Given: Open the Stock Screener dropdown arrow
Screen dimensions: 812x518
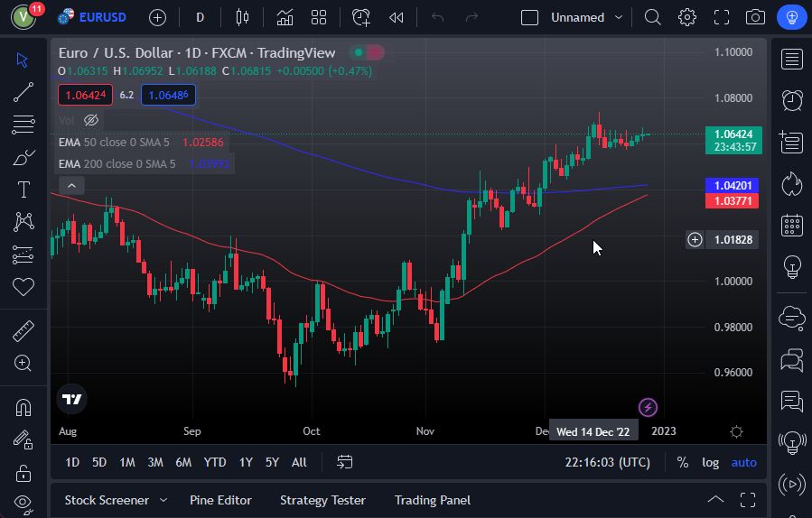Looking at the screenshot, I should tap(163, 500).
